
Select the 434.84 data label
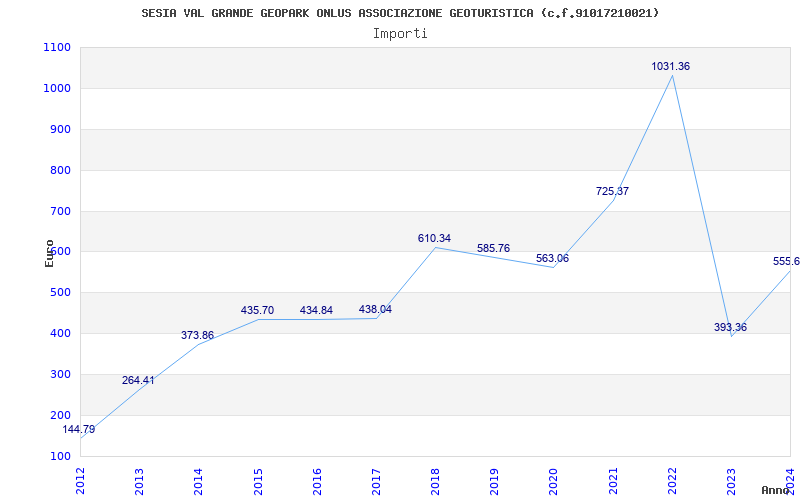[x=316, y=310]
